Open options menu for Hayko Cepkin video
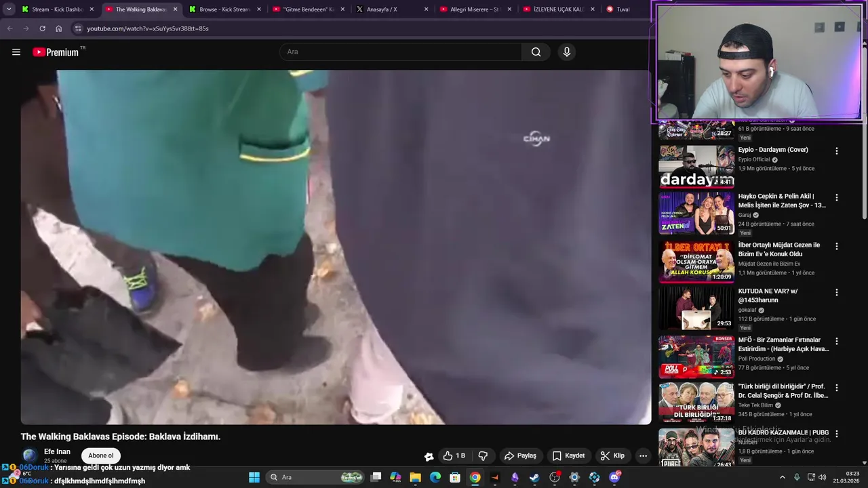This screenshot has height=488, width=868. [836, 197]
